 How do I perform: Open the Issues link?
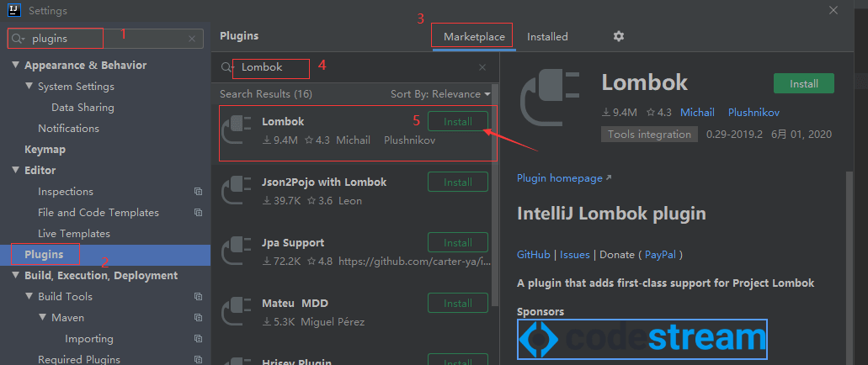575,255
